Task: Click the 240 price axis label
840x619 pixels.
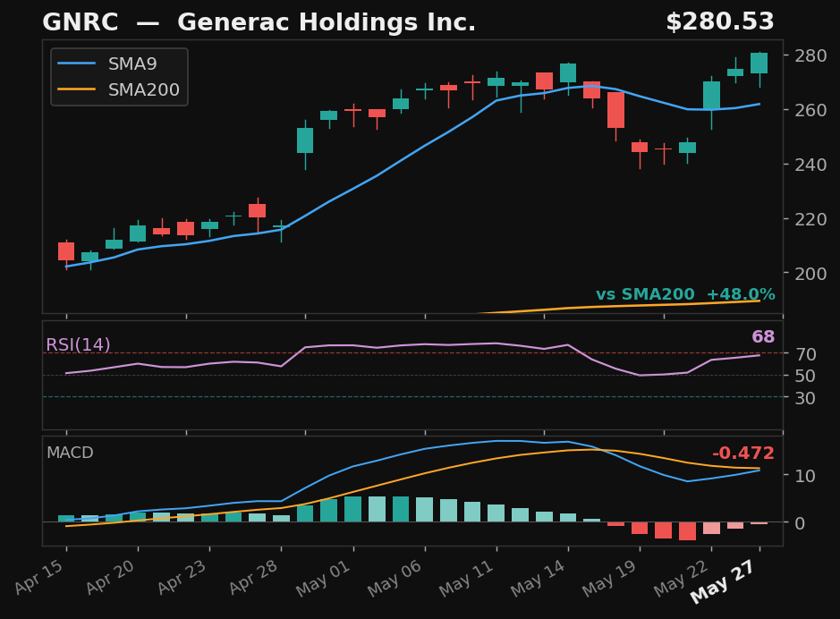Action: pyautogui.click(x=810, y=165)
